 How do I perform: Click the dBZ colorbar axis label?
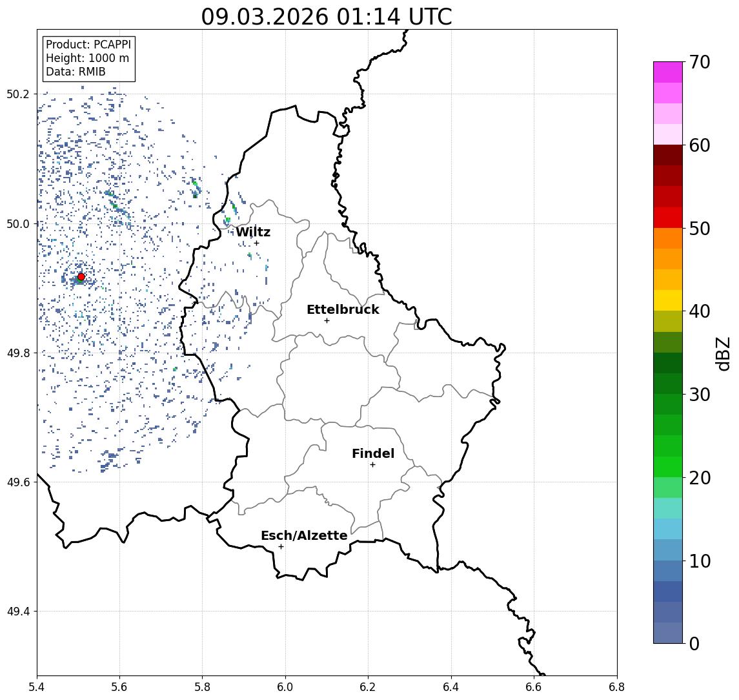click(723, 354)
